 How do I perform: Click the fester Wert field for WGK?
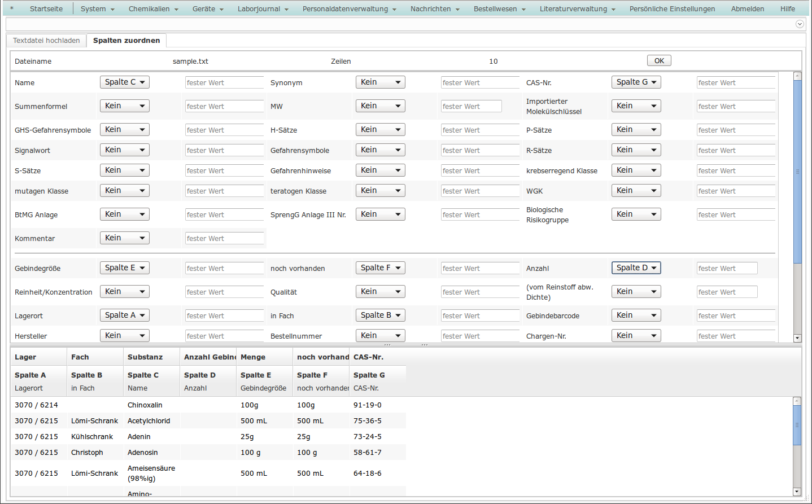click(x=736, y=191)
